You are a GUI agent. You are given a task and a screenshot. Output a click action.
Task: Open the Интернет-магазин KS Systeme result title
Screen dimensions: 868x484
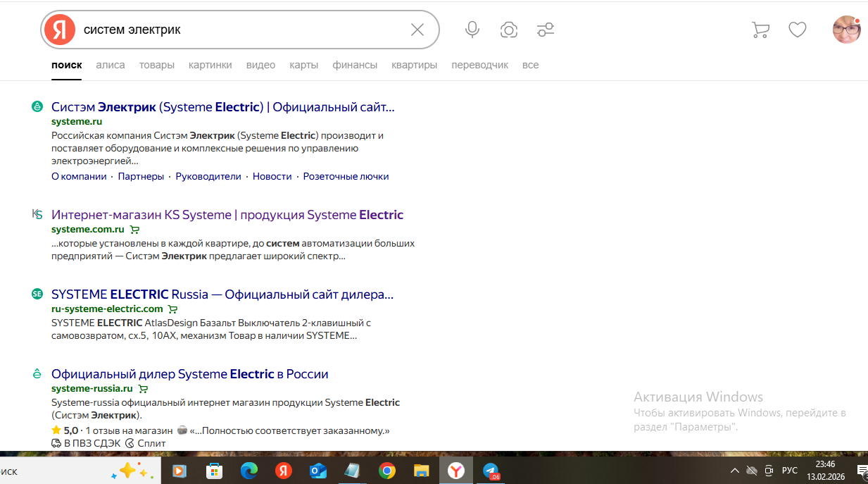click(x=227, y=215)
